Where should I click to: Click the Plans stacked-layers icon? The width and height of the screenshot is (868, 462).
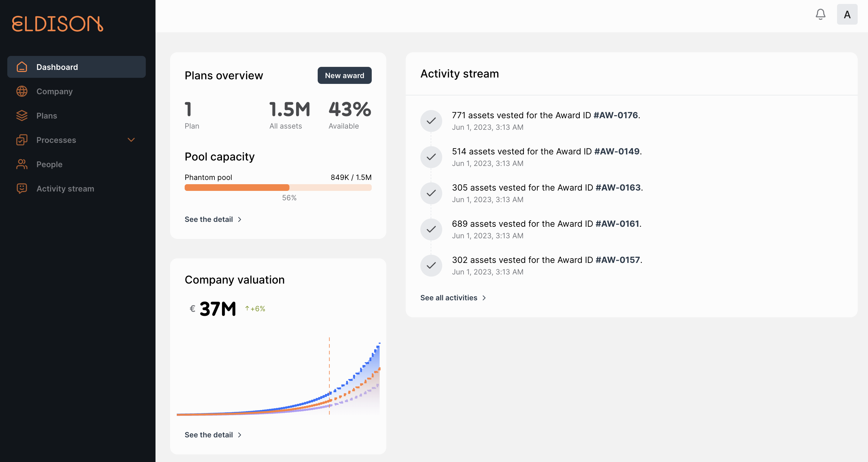coord(22,115)
